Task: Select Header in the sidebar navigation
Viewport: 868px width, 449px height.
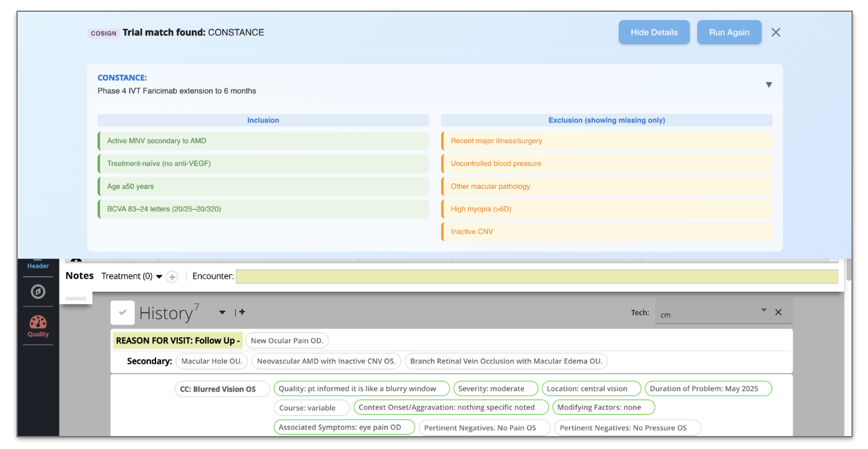Action: pos(38,266)
